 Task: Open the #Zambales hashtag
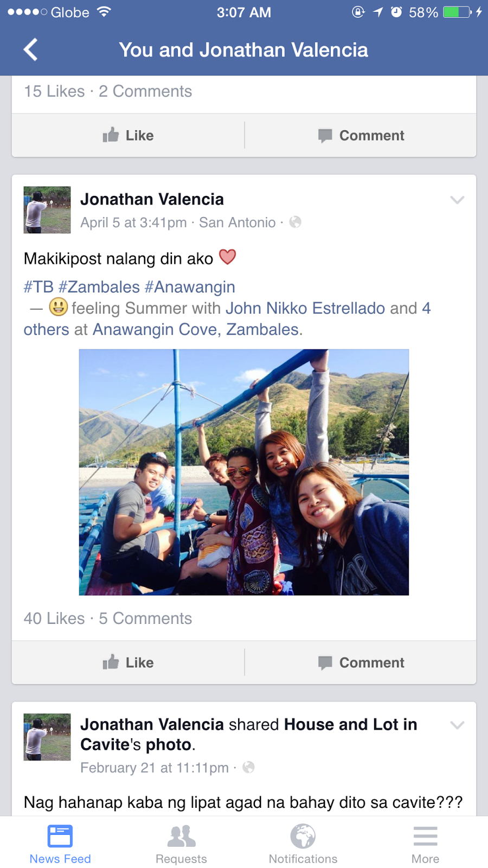[x=99, y=287]
